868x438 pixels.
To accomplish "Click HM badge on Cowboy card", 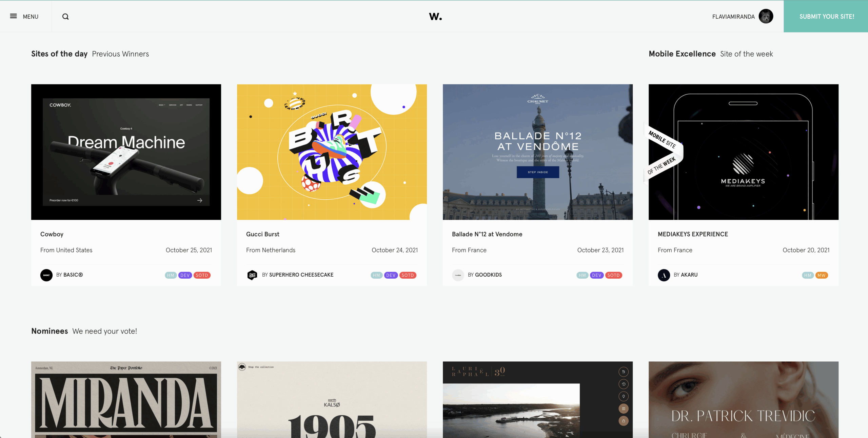I will pyautogui.click(x=171, y=275).
